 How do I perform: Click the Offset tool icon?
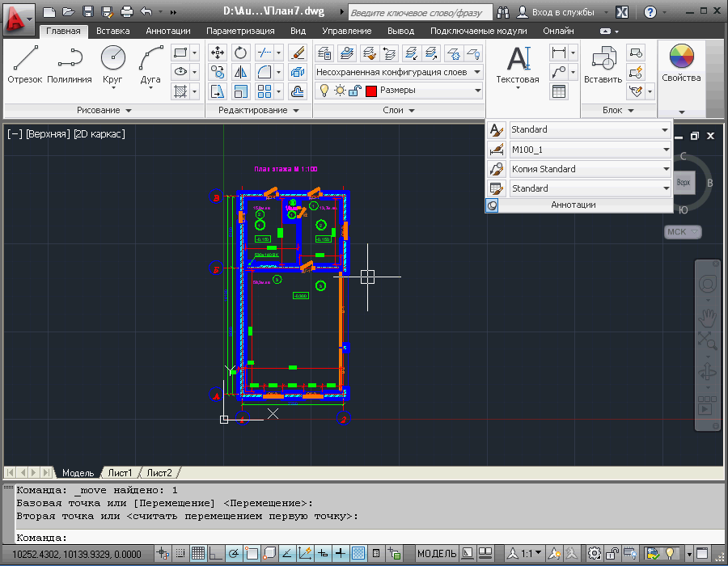click(x=297, y=91)
